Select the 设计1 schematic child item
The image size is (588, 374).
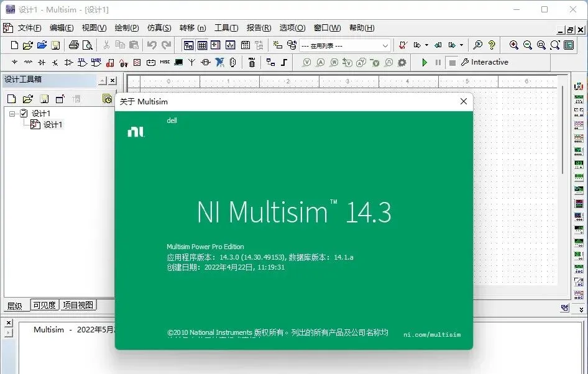[x=53, y=124]
